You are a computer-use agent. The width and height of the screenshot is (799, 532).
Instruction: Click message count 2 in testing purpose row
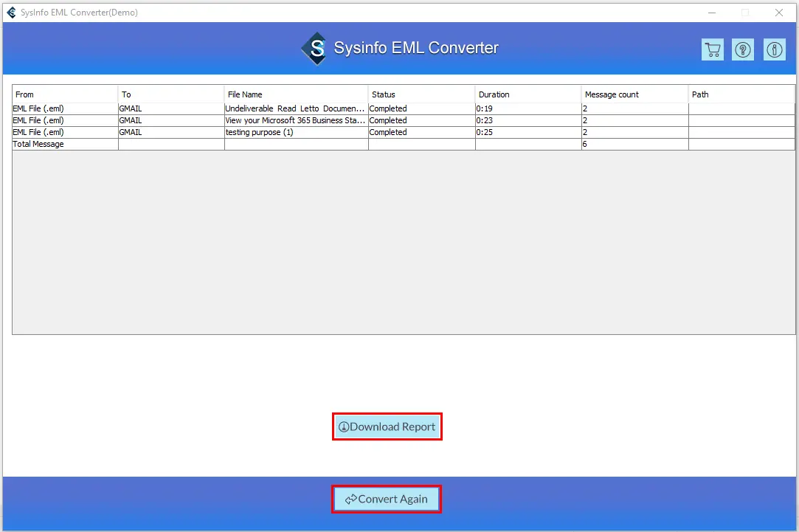(x=634, y=132)
